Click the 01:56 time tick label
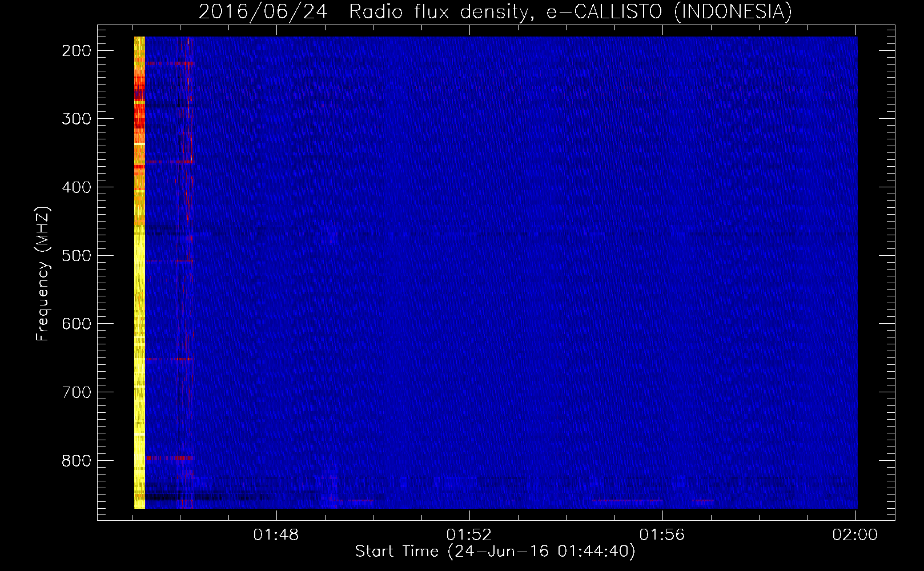Viewport: 924px width, 571px height. tap(662, 535)
